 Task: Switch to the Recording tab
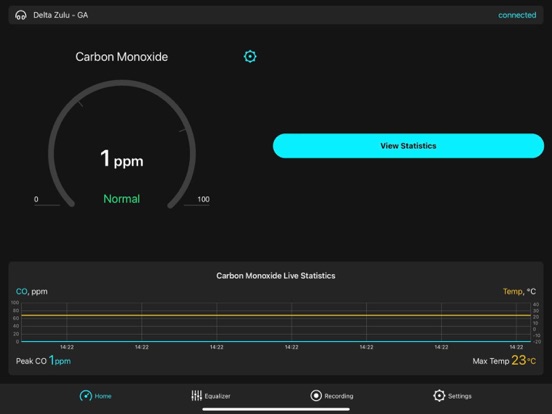332,396
